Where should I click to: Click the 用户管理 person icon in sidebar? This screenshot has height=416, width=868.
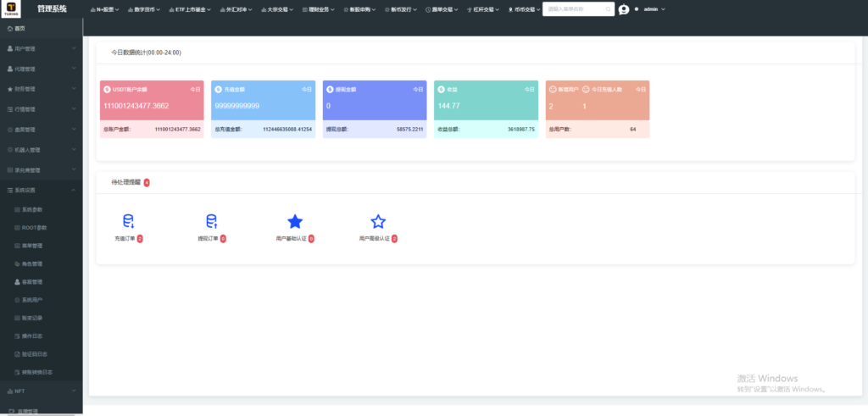[10, 48]
